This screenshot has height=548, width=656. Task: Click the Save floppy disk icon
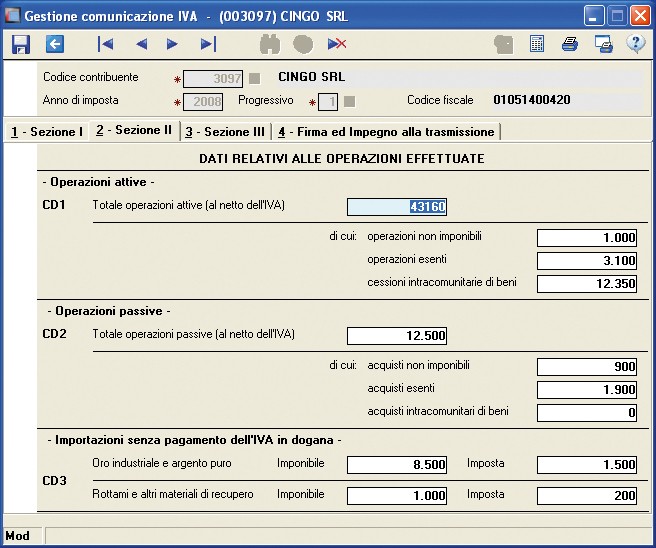click(x=20, y=44)
